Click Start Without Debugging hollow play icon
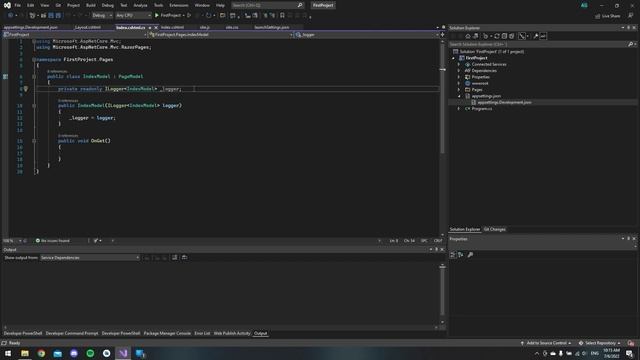Image resolution: width=640 pixels, height=360 pixels. coord(189,16)
